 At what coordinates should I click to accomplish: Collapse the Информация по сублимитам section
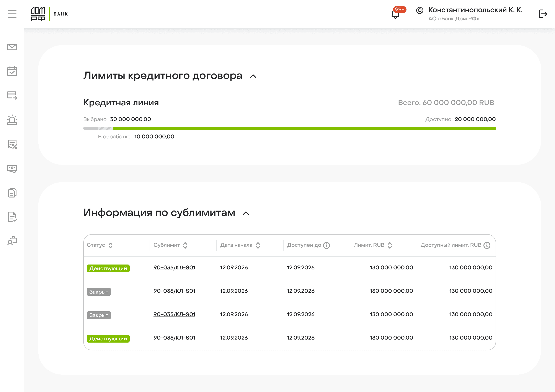[246, 213]
